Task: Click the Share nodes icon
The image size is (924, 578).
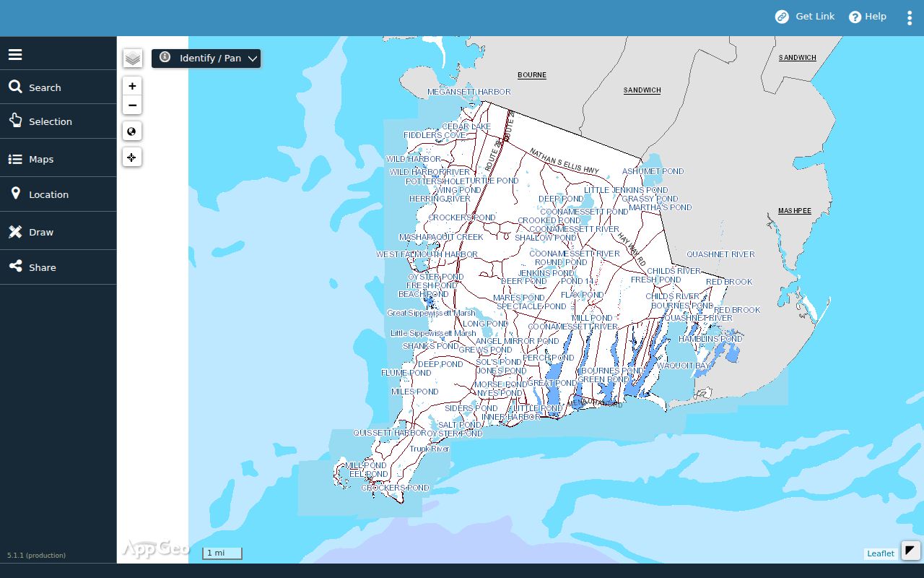Action: pos(15,267)
